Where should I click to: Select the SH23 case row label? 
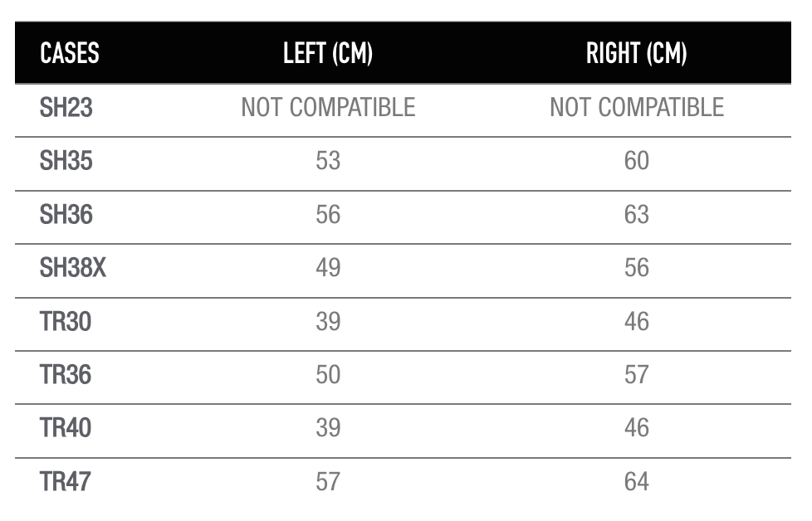point(66,108)
